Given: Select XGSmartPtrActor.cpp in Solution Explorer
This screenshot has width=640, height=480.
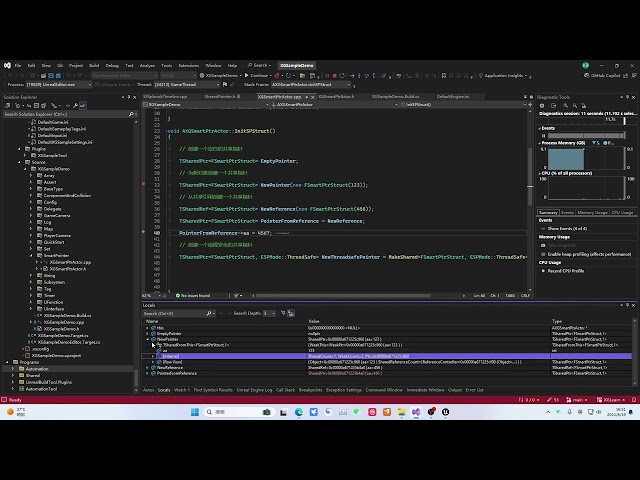Looking at the screenshot, I should [x=70, y=262].
